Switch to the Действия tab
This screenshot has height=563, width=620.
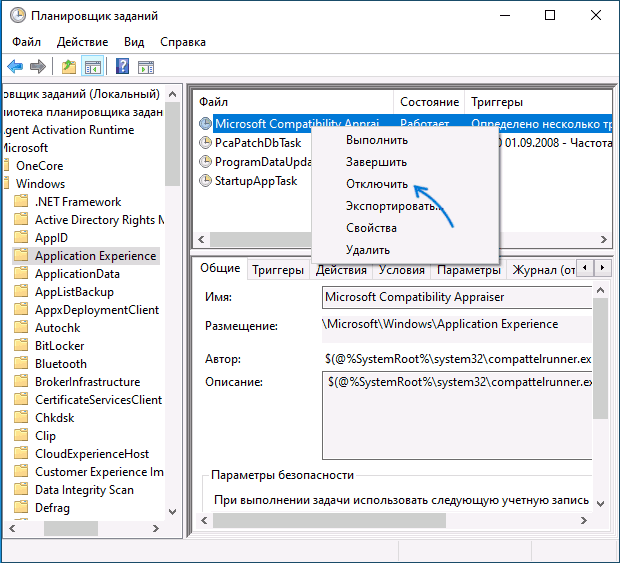(341, 270)
